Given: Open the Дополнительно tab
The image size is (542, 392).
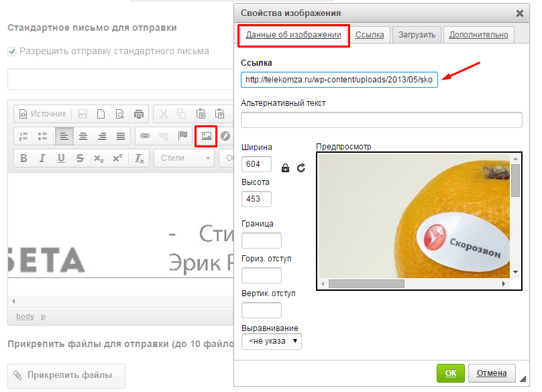Looking at the screenshot, I should point(479,35).
